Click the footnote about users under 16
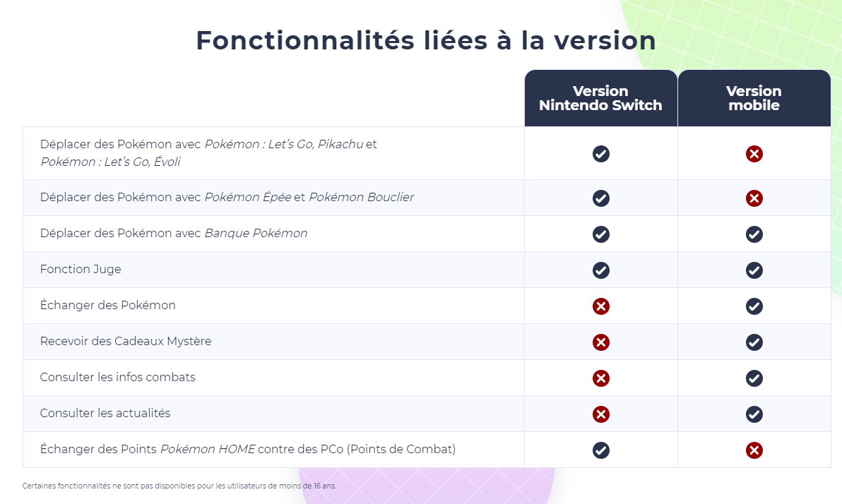This screenshot has width=842, height=504. (179, 486)
